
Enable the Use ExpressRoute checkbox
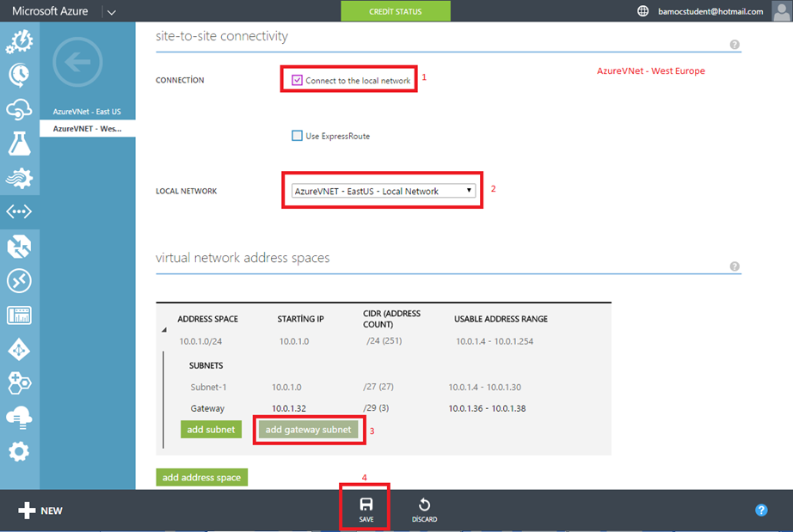point(297,136)
